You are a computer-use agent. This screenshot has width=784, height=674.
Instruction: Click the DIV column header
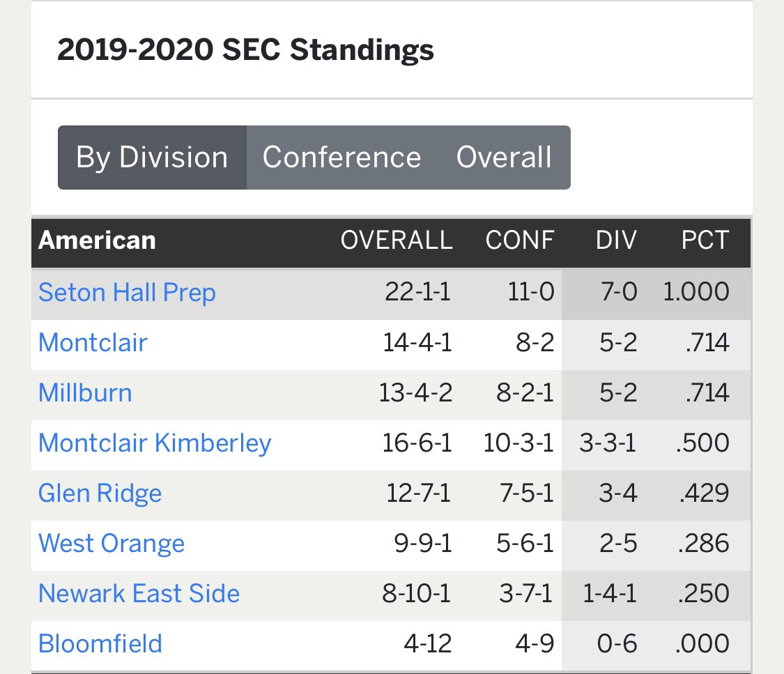pyautogui.click(x=616, y=240)
